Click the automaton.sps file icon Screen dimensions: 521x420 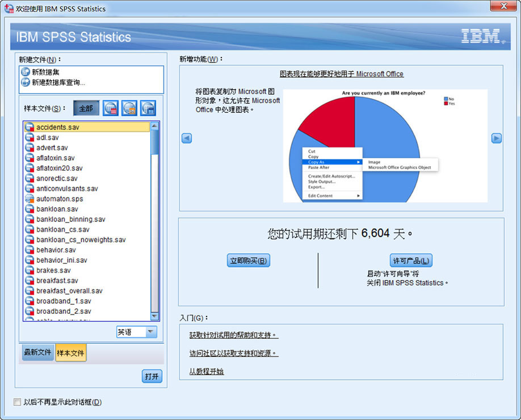30,199
